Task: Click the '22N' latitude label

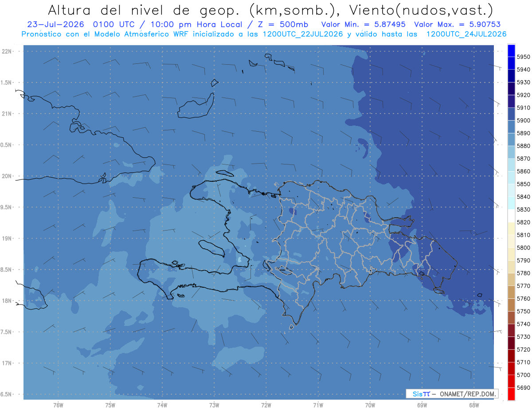Action: click(x=8, y=51)
